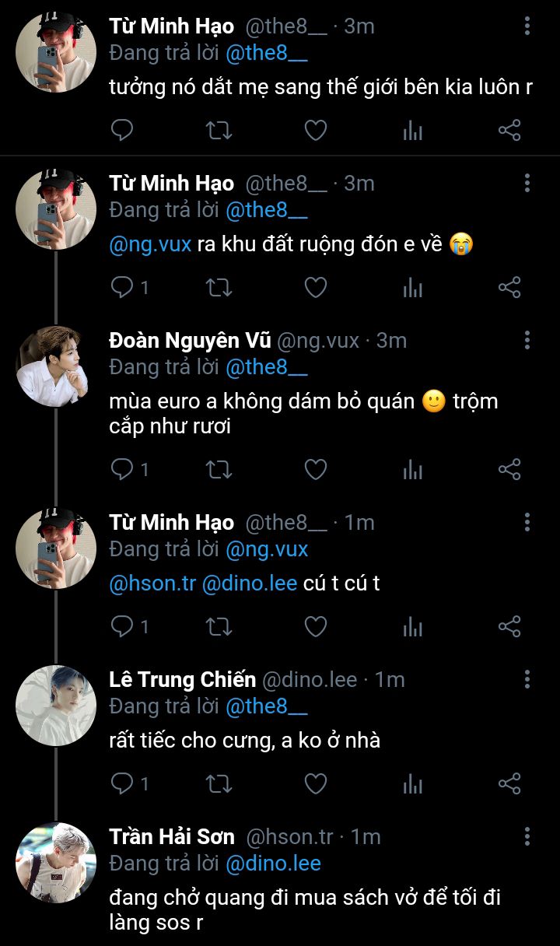View analytics for the "khu đất ruộng" tweet

412,288
